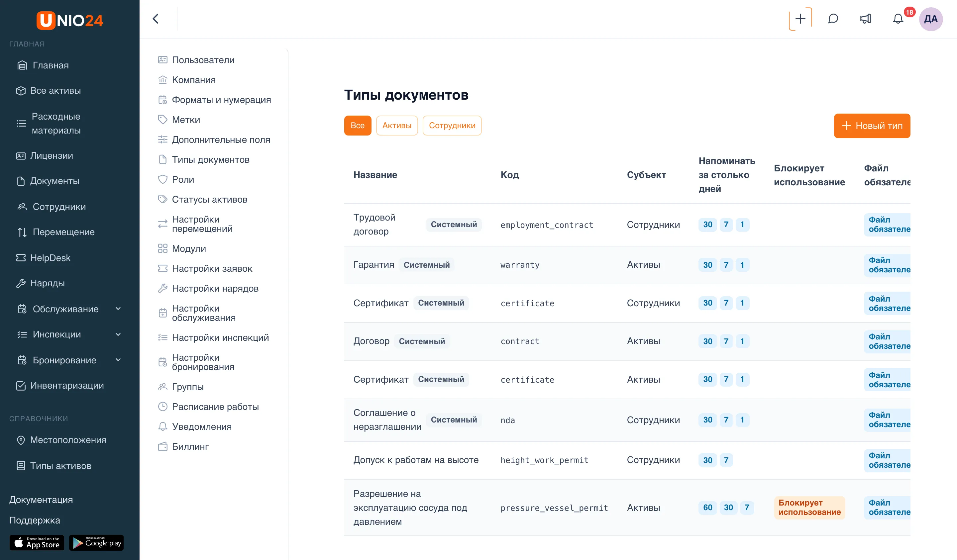This screenshot has height=560, width=957.
Task: Open Документация link
Action: pos(41,500)
